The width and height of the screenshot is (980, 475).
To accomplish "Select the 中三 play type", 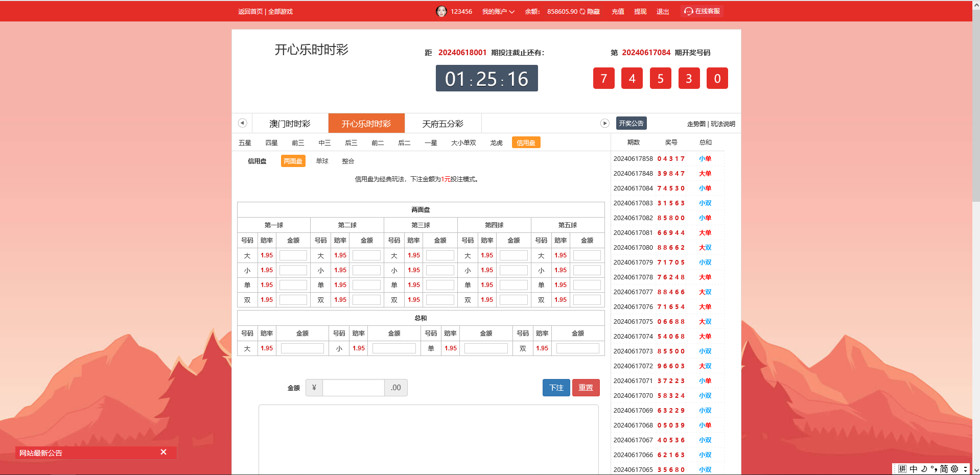I will (x=324, y=142).
